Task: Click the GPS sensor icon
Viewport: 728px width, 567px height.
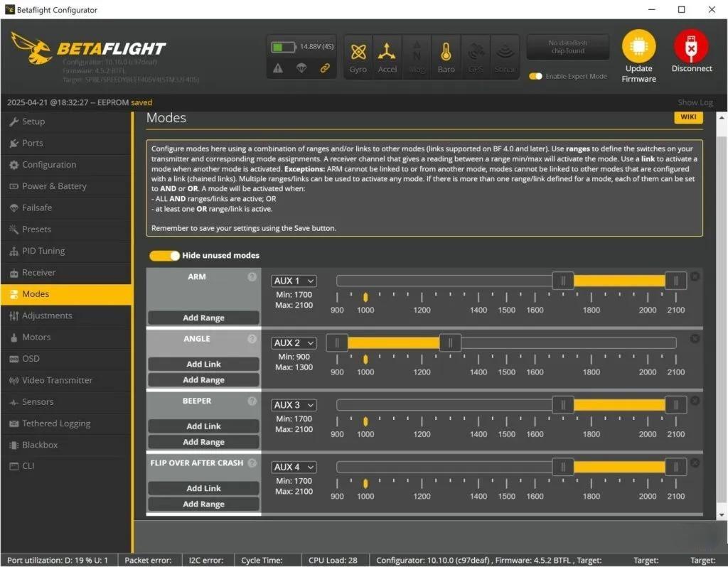Action: point(476,52)
